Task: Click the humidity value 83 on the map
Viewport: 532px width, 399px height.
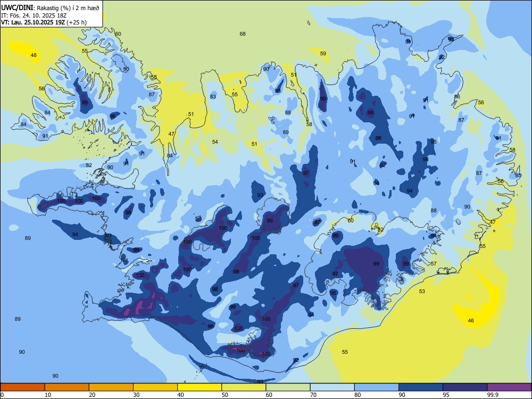Action: pos(213,97)
